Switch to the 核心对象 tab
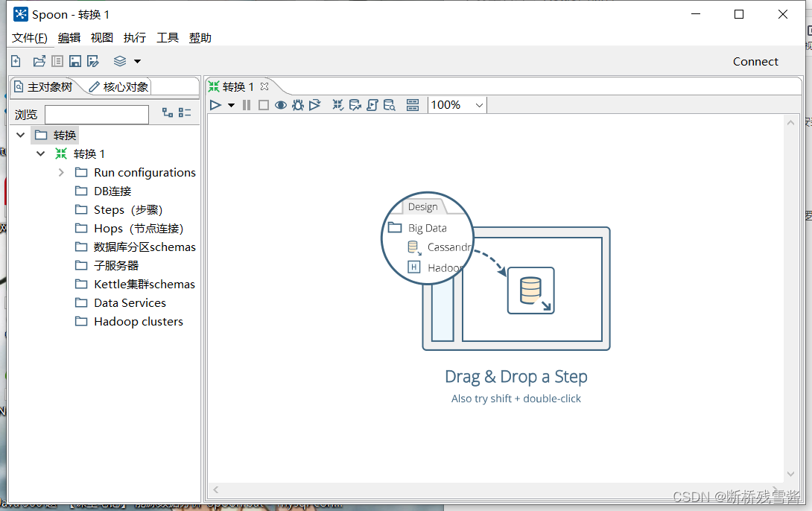The height and width of the screenshot is (511, 812). [x=119, y=87]
